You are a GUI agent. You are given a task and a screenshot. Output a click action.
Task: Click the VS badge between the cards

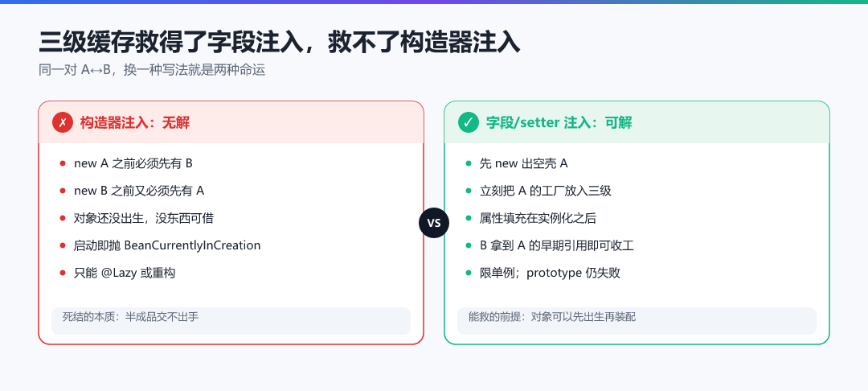[x=434, y=223]
